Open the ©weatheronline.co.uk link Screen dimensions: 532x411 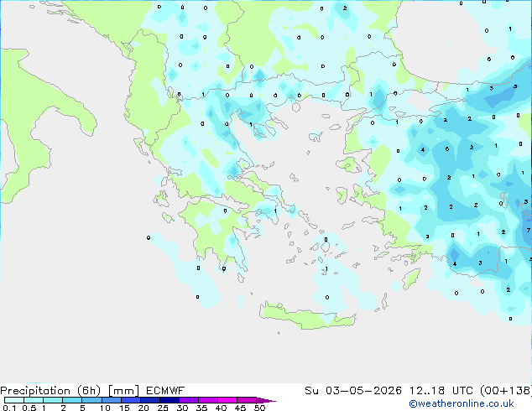pyautogui.click(x=461, y=403)
